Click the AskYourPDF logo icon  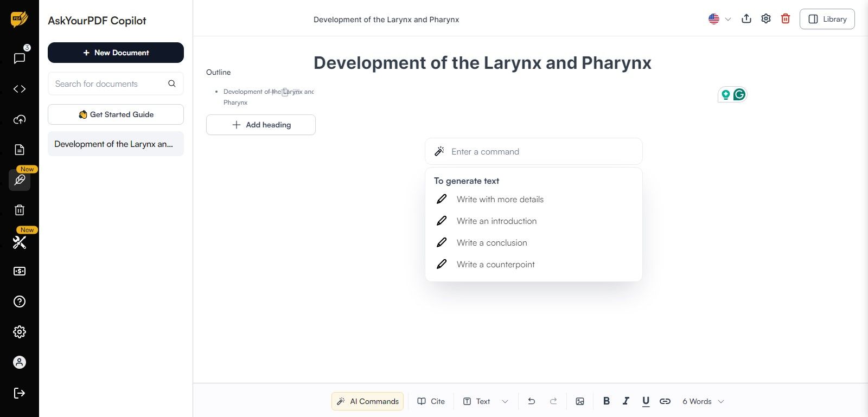[x=19, y=20]
